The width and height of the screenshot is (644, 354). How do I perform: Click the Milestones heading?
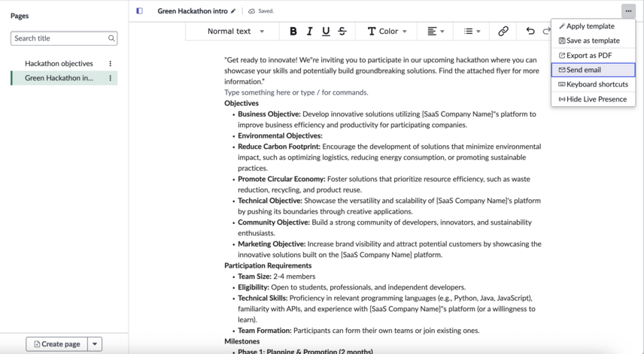pos(242,341)
